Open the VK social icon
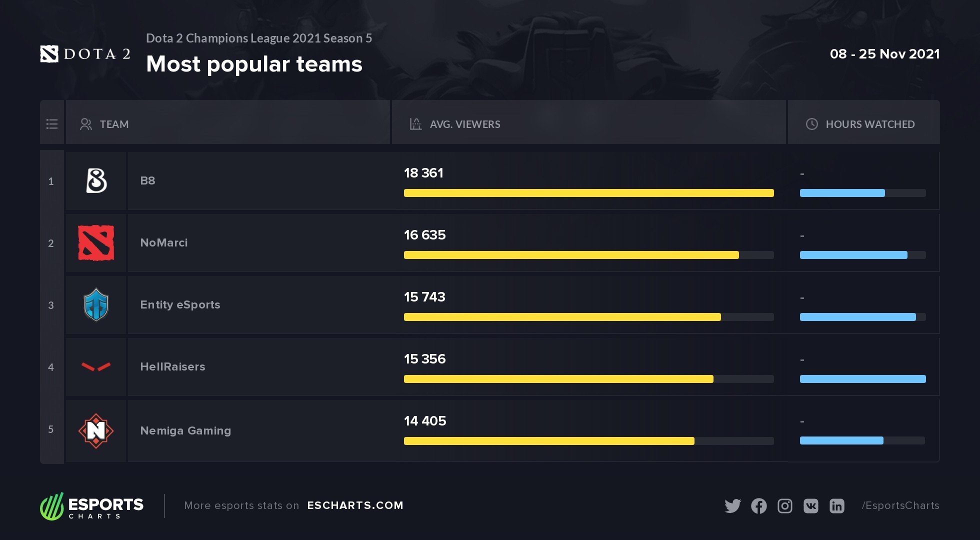 810,506
